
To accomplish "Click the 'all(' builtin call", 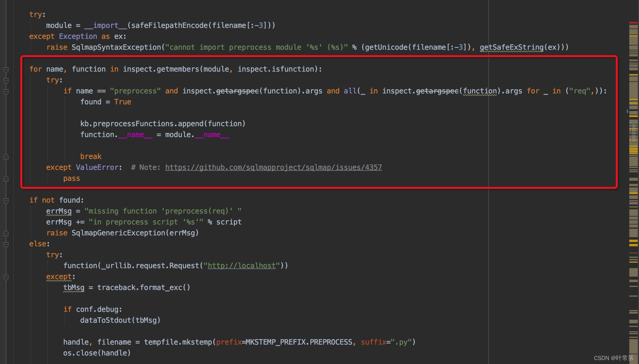I will [352, 91].
